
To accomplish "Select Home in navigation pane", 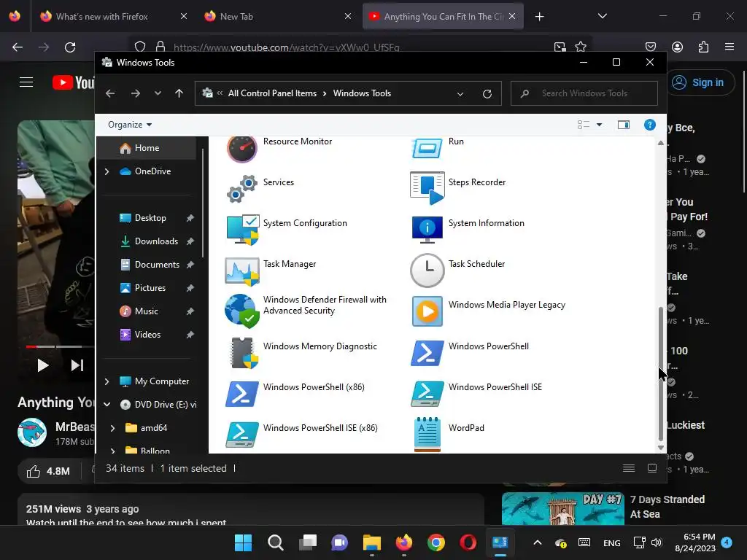I will coord(147,148).
